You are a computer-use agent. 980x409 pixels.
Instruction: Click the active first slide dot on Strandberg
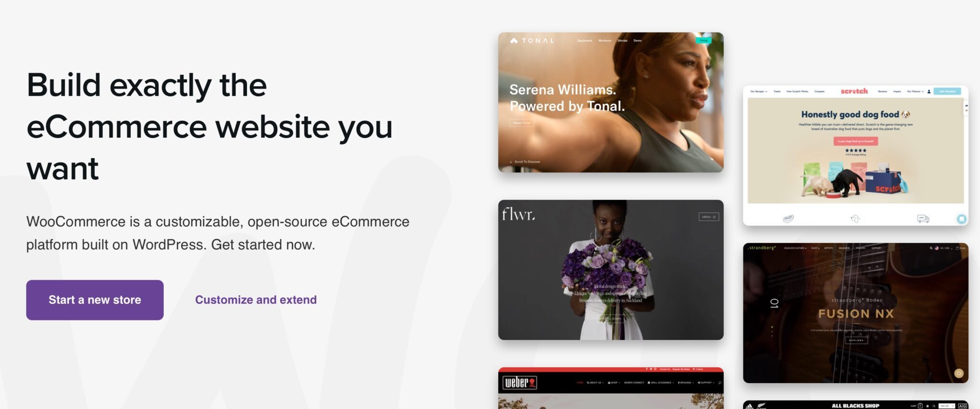click(772, 327)
